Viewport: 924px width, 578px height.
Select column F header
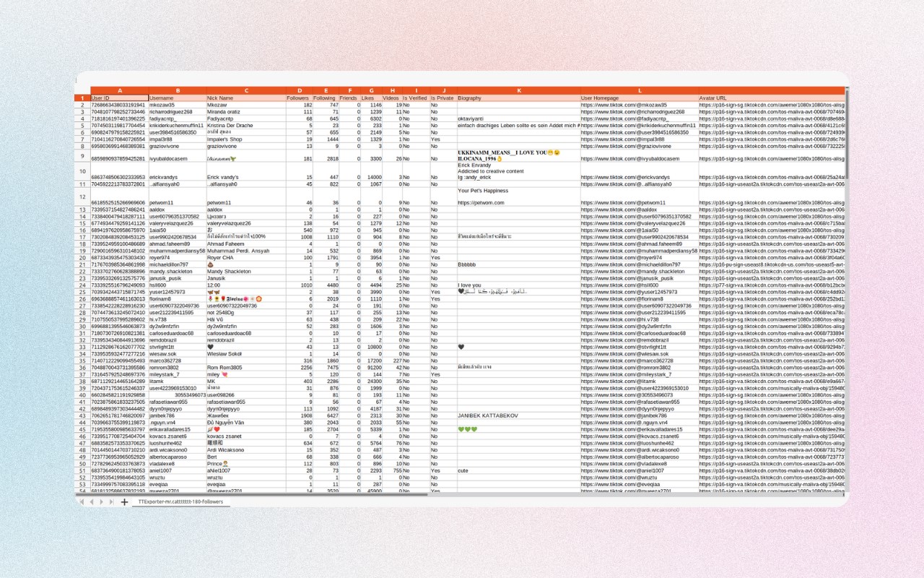click(x=350, y=91)
